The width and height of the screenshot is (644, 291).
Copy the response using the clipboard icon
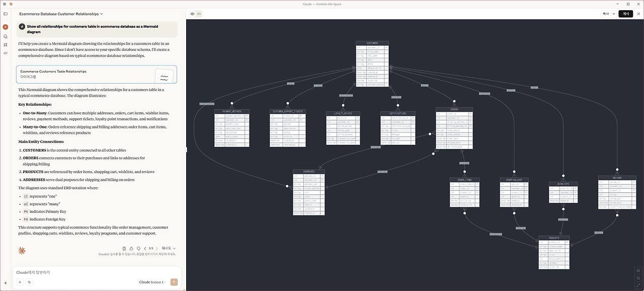tap(123, 248)
